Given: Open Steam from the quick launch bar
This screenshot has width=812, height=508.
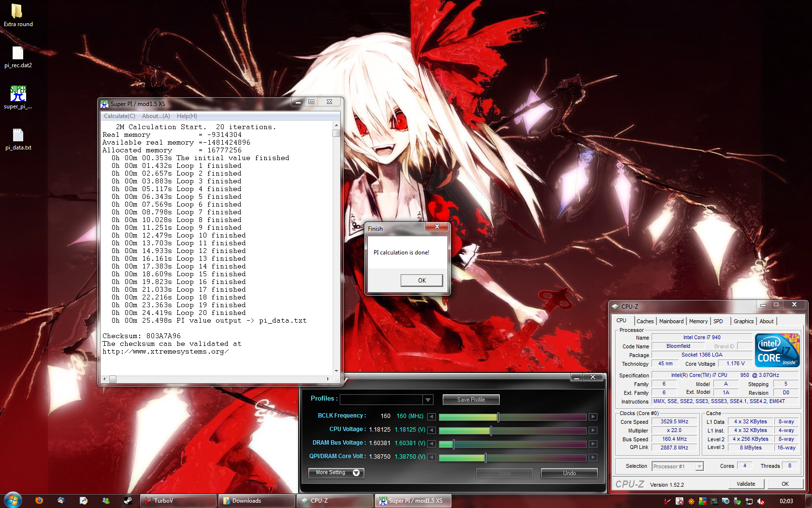Looking at the screenshot, I should (128, 501).
